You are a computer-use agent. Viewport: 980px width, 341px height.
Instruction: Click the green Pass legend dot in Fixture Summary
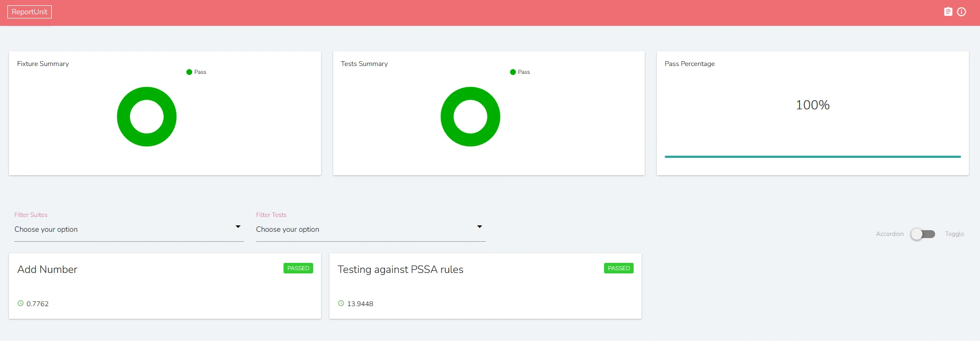tap(189, 72)
